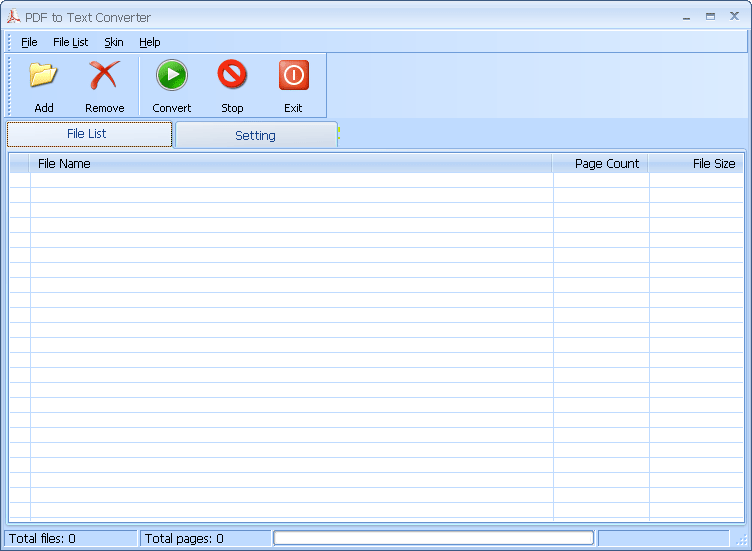Sort by the File Name column header
Screen dimensions: 752x551
(291, 164)
